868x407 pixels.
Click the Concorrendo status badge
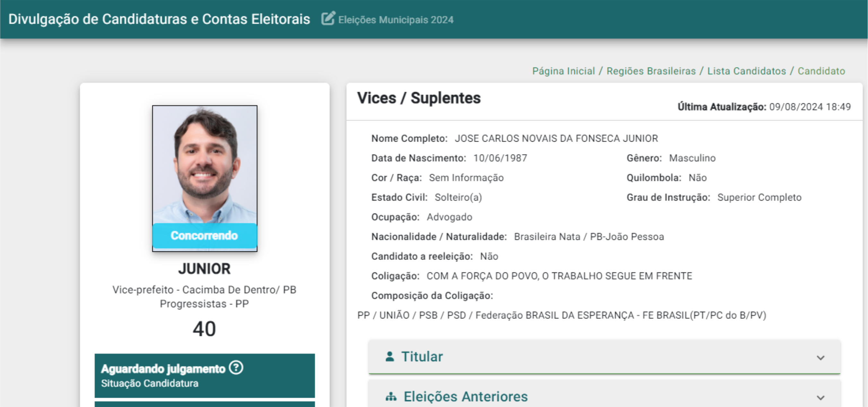point(204,236)
